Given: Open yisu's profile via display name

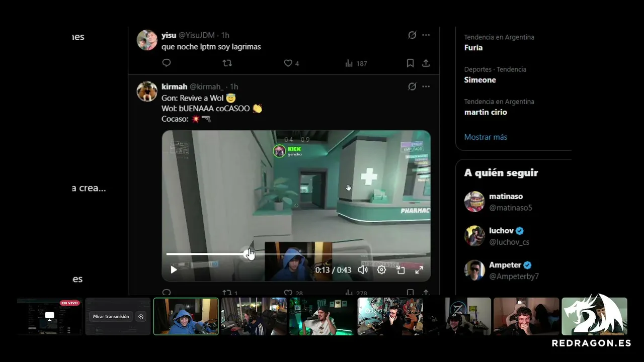Looking at the screenshot, I should (169, 35).
